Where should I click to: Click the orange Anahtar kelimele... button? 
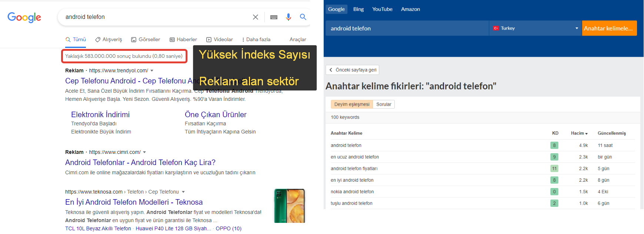pyautogui.click(x=610, y=28)
